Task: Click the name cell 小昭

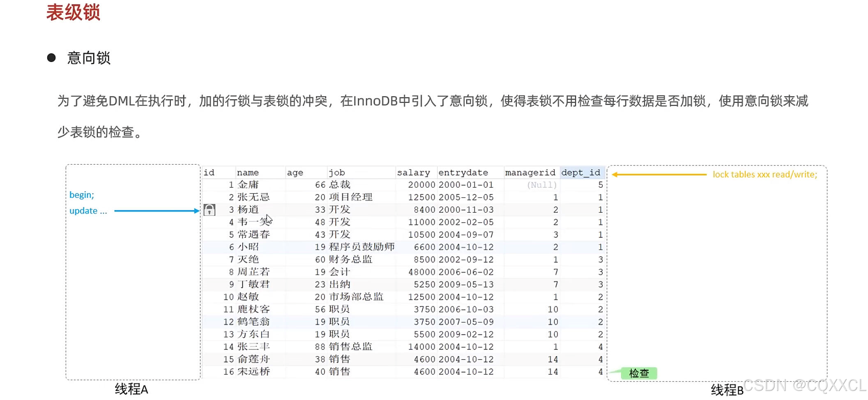Action: 248,247
